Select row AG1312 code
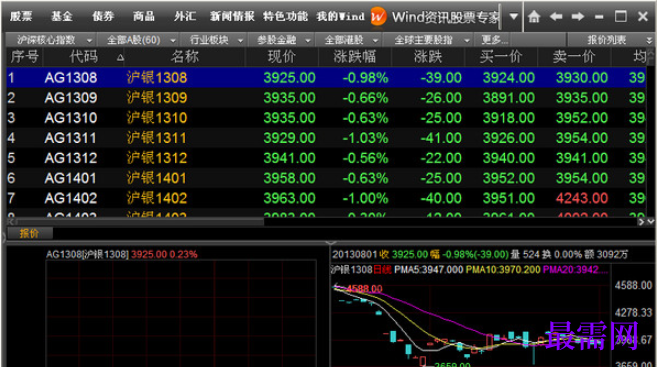657x367 pixels. click(x=71, y=158)
